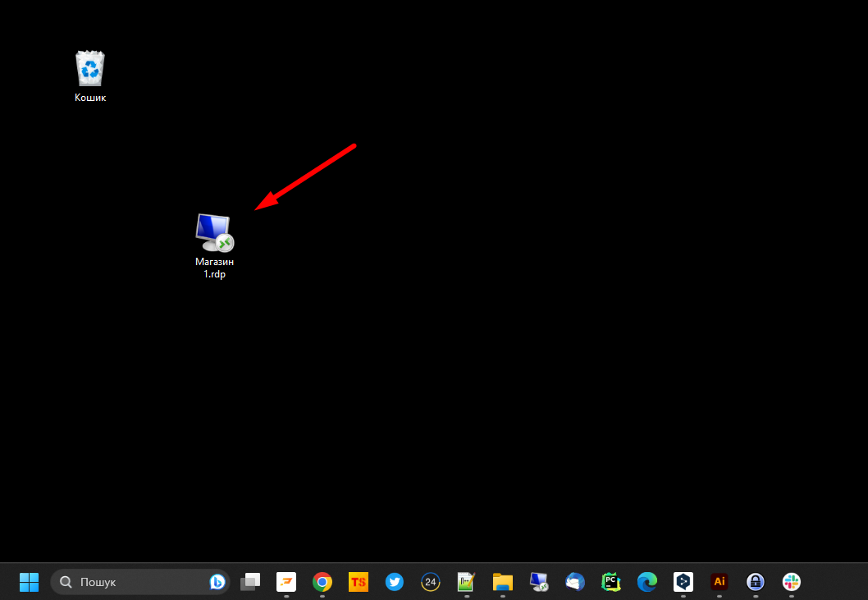Launch Google Chrome from taskbar
868x600 pixels.
pos(322,582)
